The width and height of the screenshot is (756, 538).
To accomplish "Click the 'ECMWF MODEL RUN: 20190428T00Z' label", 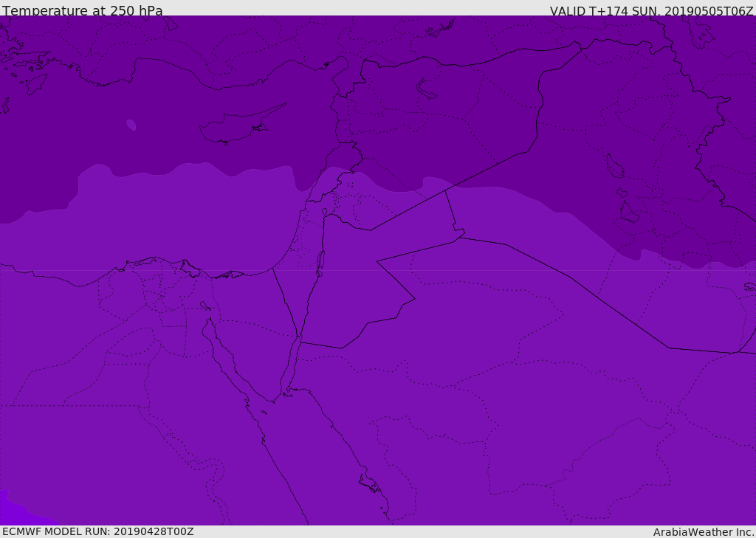I will [98, 532].
